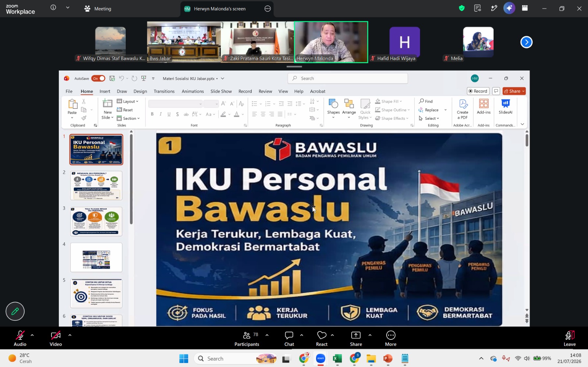Toggle Underline formatting
Viewport: 588px width, 367px height.
point(169,114)
